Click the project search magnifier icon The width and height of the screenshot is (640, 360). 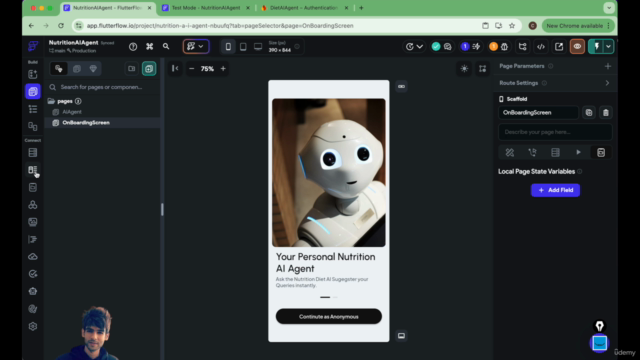click(166, 47)
